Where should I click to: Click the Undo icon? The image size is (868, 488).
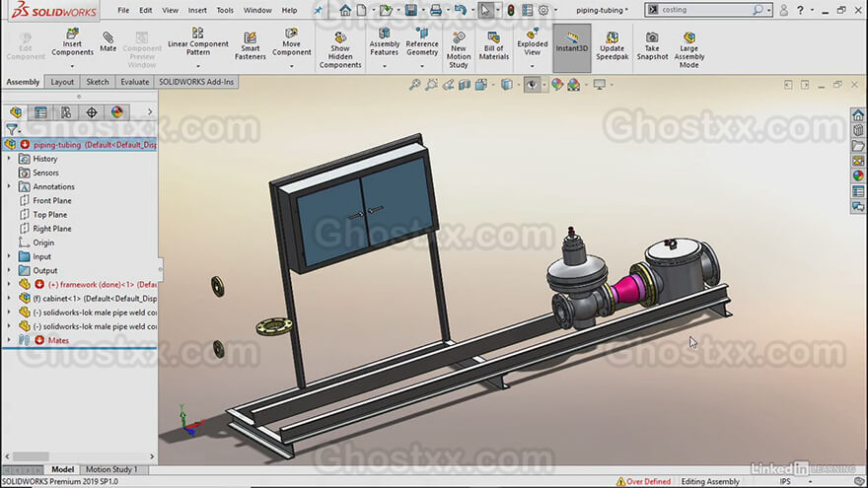tap(460, 10)
